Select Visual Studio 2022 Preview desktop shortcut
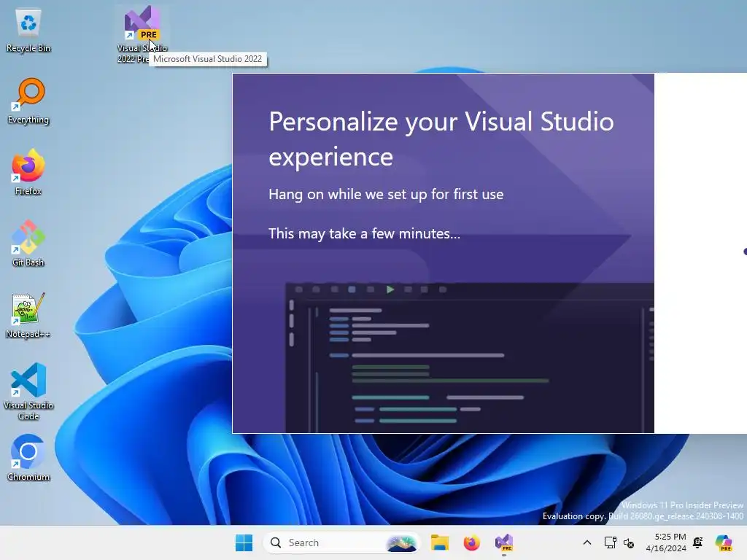The image size is (747, 560). click(142, 34)
